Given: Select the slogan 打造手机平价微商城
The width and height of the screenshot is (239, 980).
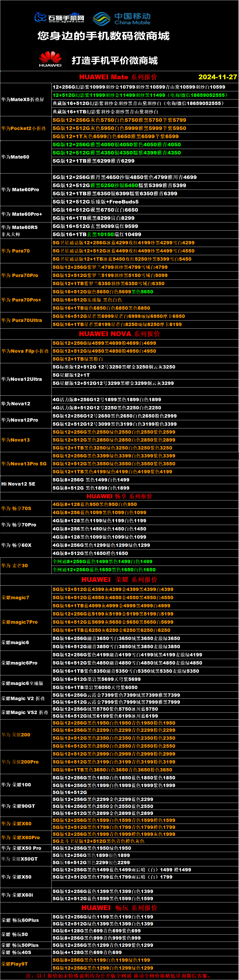Looking at the screenshot, I should point(115,61).
